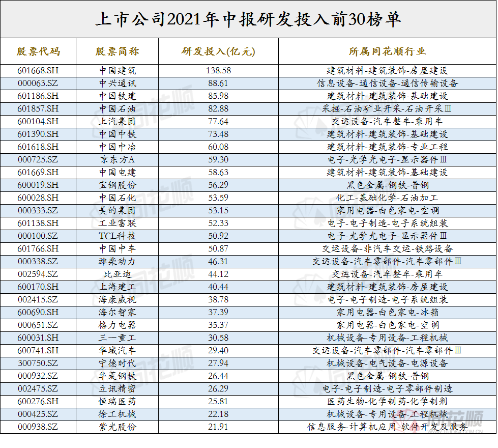Click the name 比亚迪

pyautogui.click(x=117, y=274)
